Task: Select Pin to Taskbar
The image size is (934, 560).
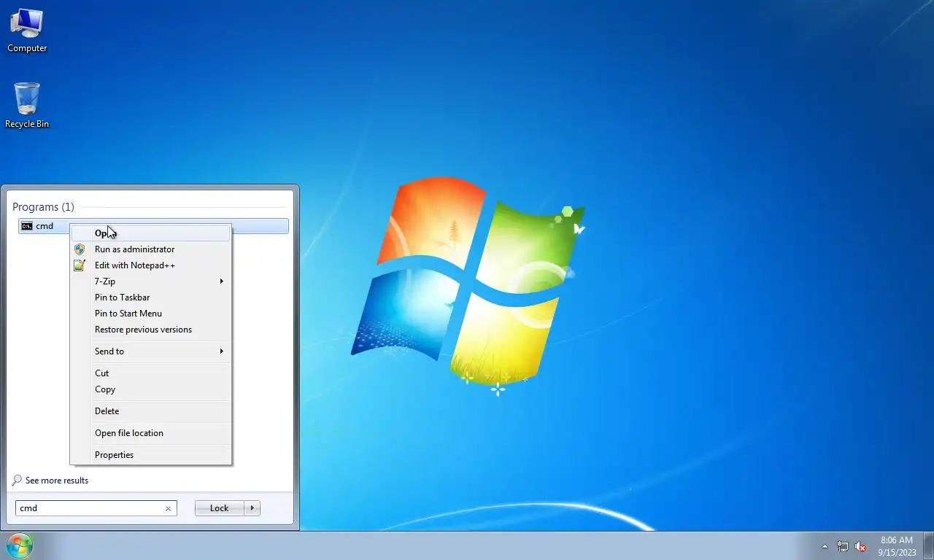Action: (151, 297)
